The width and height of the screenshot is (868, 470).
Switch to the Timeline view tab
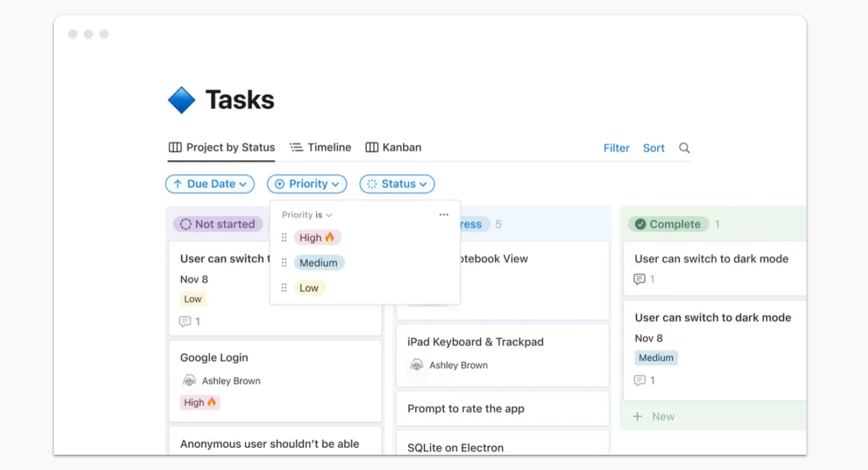320,147
